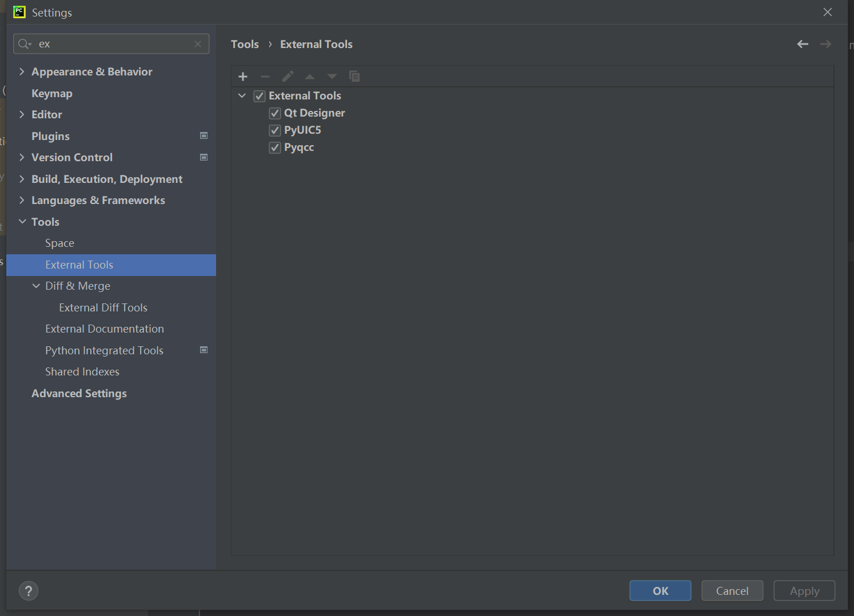Viewport: 854px width, 616px height.
Task: Open help with question mark button
Action: point(29,591)
